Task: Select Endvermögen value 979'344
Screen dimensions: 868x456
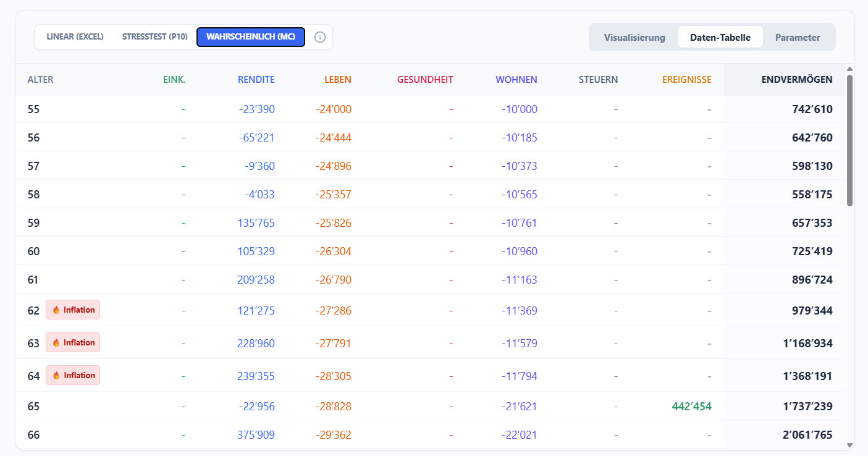Action: click(x=812, y=310)
